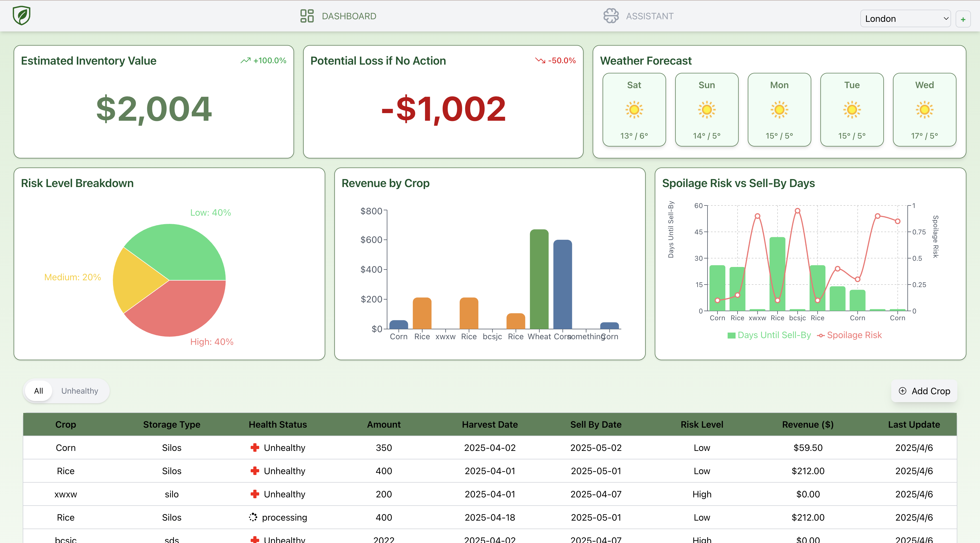Click the green plus button beside London
Image resolution: width=980 pixels, height=543 pixels.
pyautogui.click(x=963, y=19)
